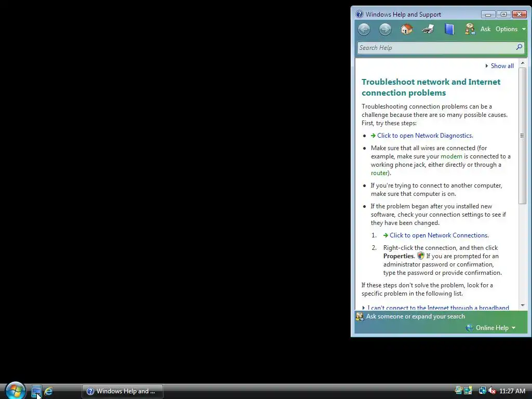Open the Help and Support home page
Screen dimensions: 532x399
pos(406,29)
